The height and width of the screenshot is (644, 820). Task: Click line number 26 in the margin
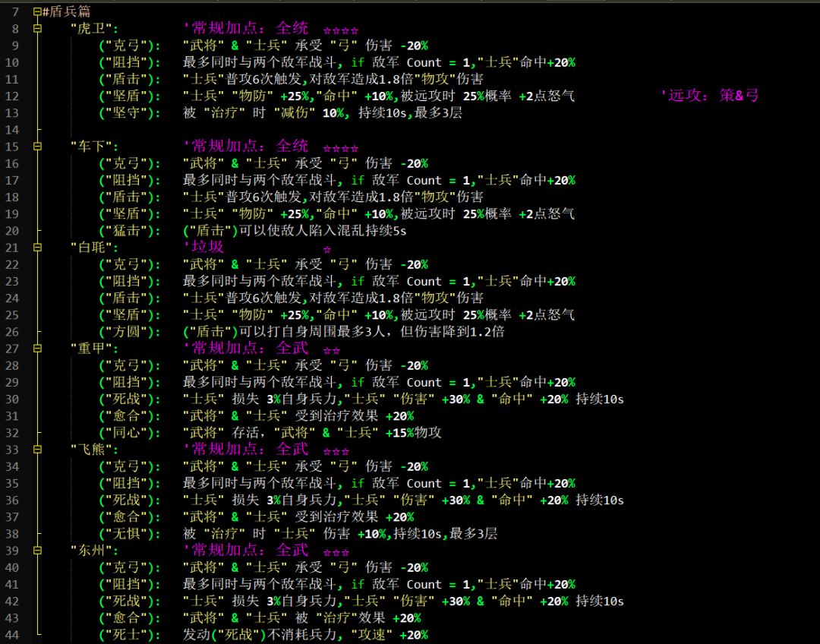click(12, 332)
